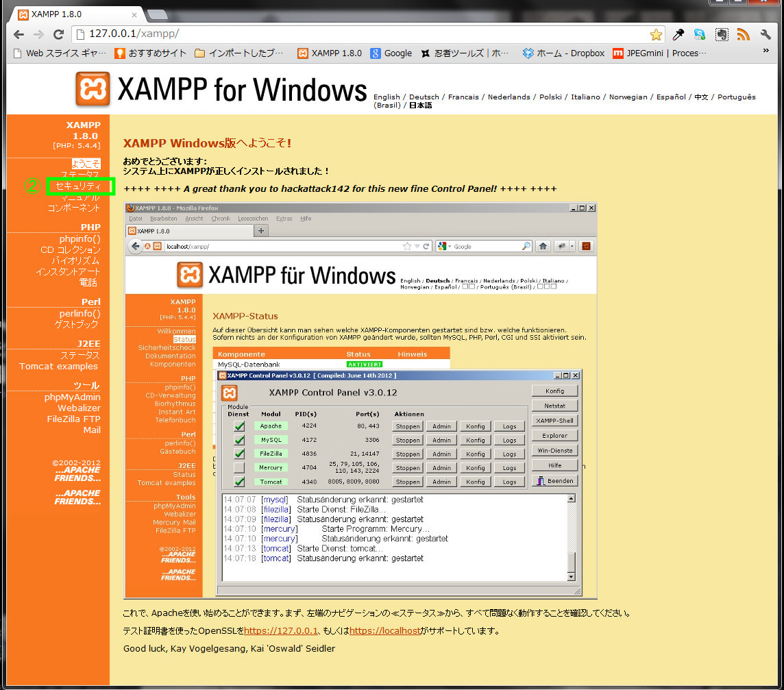Click the lower APACHE FRIENDS logo
The height and width of the screenshot is (690, 784).
tap(77, 497)
